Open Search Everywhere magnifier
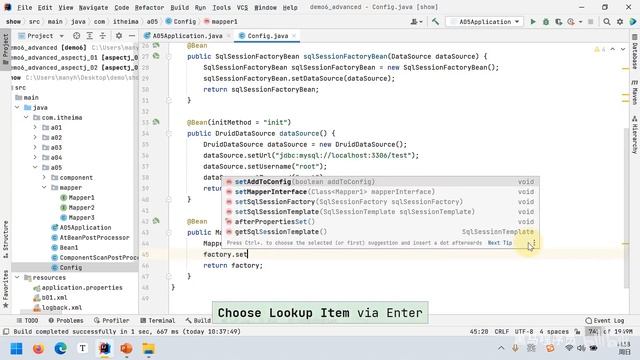Screen dimensions: 640x360 [607, 22]
